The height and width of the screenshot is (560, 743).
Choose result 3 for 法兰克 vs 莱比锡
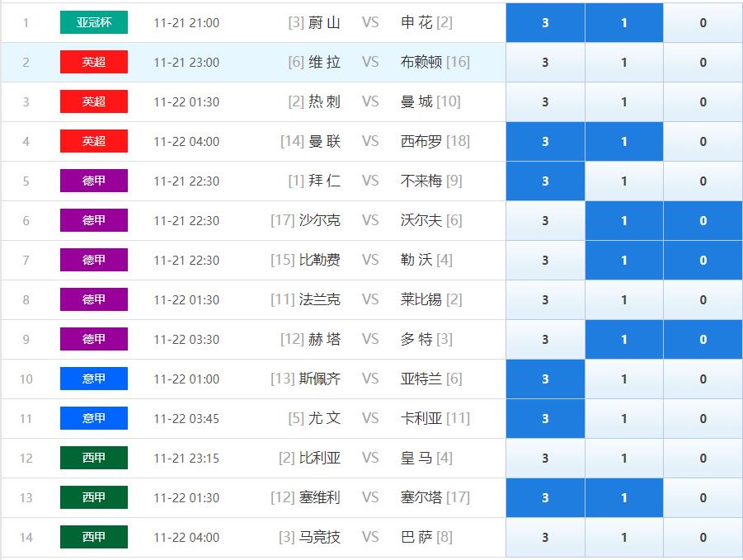[545, 300]
